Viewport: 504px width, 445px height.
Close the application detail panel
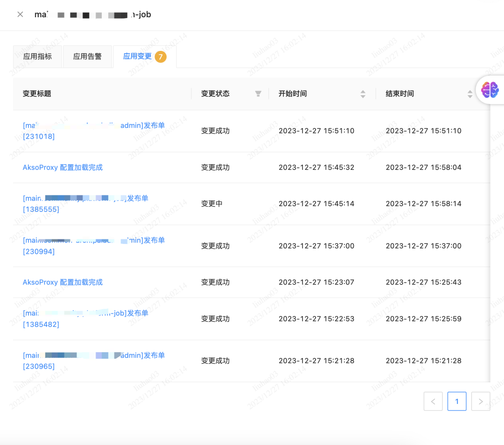(20, 14)
